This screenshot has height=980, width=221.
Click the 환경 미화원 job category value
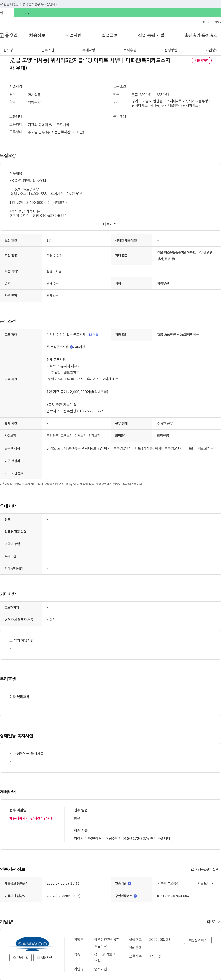point(54,256)
